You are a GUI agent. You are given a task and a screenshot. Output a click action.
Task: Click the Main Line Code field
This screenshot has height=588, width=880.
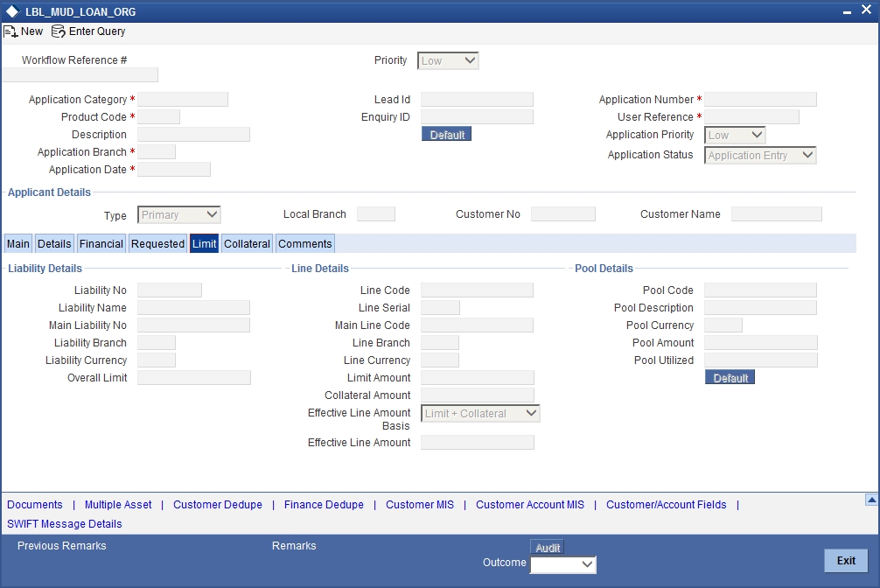coord(477,325)
